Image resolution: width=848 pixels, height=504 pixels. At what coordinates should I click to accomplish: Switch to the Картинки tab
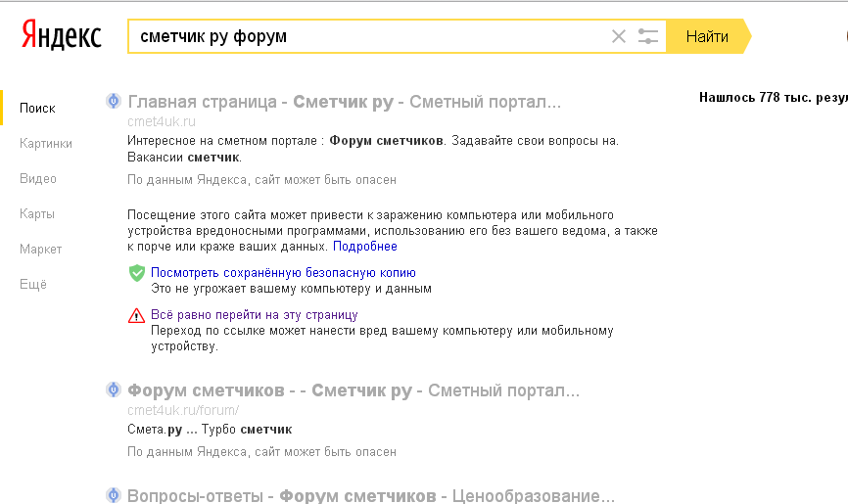point(46,144)
